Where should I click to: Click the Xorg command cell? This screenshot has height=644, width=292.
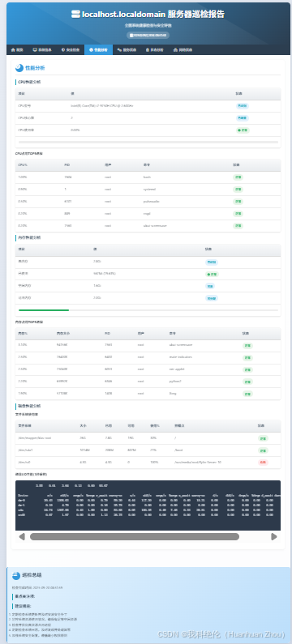172,394
